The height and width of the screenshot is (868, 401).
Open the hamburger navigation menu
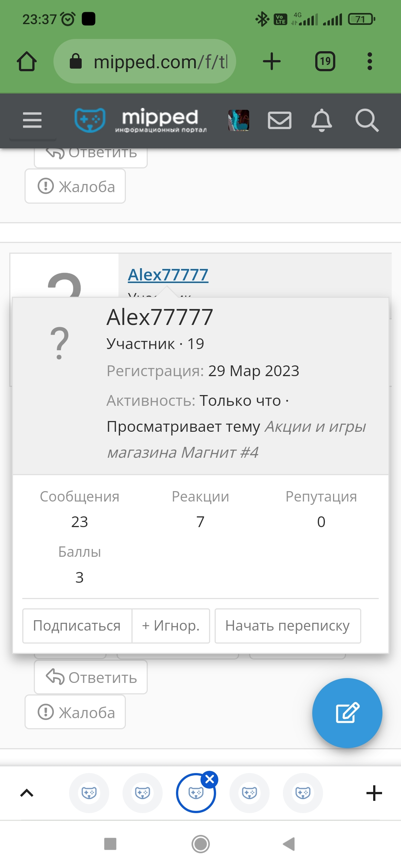(x=32, y=120)
